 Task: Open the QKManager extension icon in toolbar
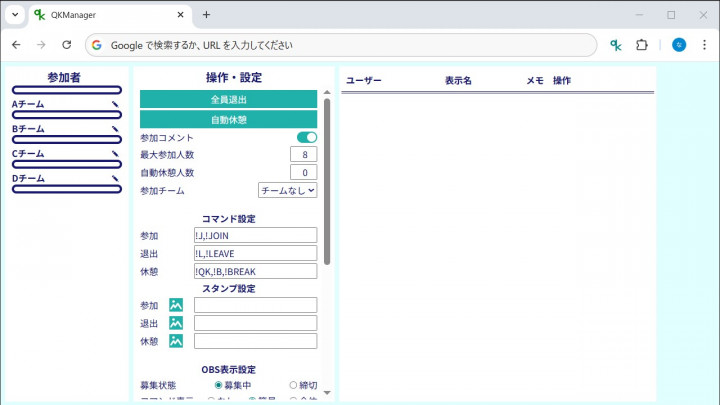pos(617,45)
